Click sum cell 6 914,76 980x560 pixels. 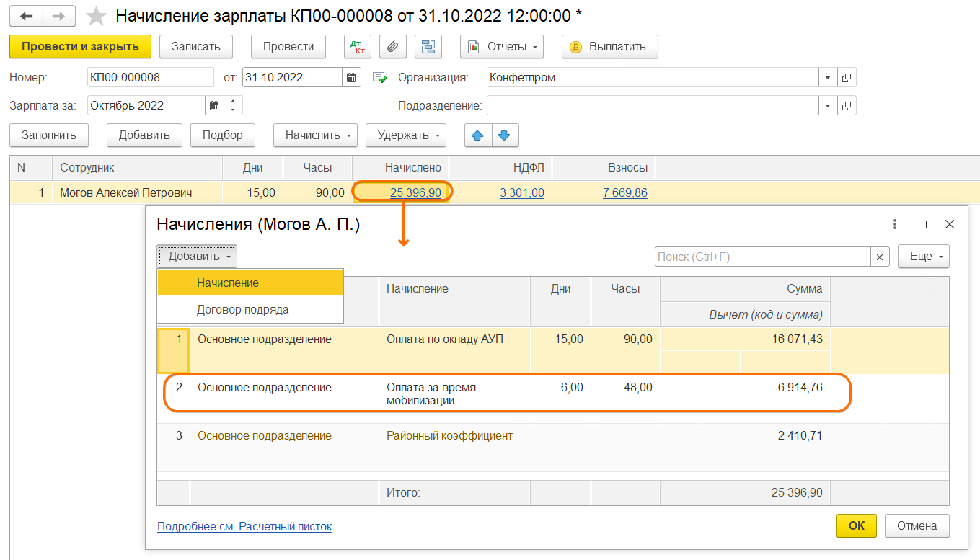tap(800, 387)
